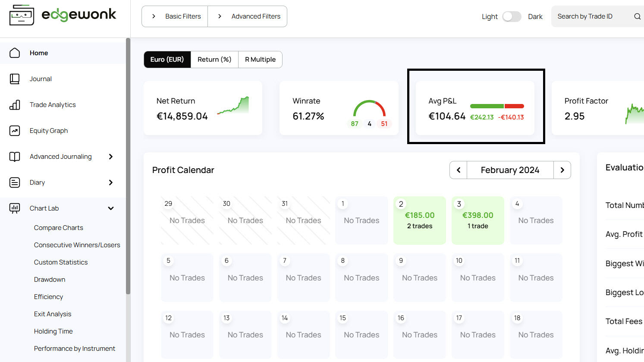Viewport: 644px width, 362px height.
Task: Select Drawdown under Chart Lab
Action: coord(49,279)
